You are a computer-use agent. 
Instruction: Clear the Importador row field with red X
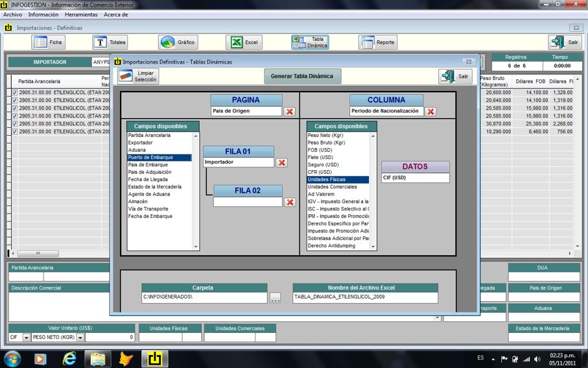pyautogui.click(x=281, y=163)
